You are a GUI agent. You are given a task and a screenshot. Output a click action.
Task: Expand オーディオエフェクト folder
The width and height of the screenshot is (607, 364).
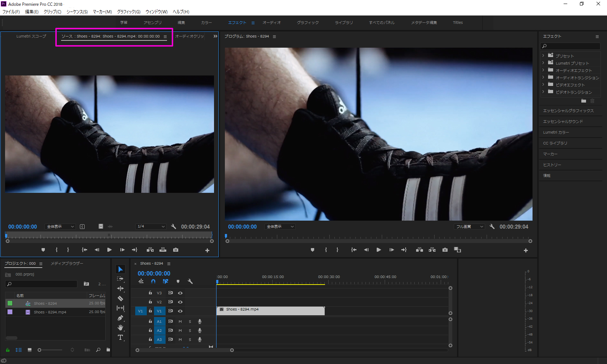543,70
